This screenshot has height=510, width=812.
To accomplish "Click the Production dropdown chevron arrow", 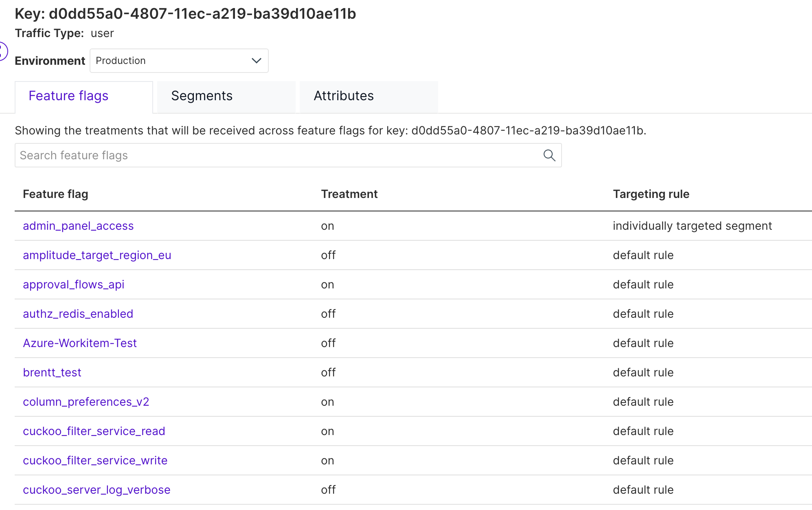I will [256, 61].
